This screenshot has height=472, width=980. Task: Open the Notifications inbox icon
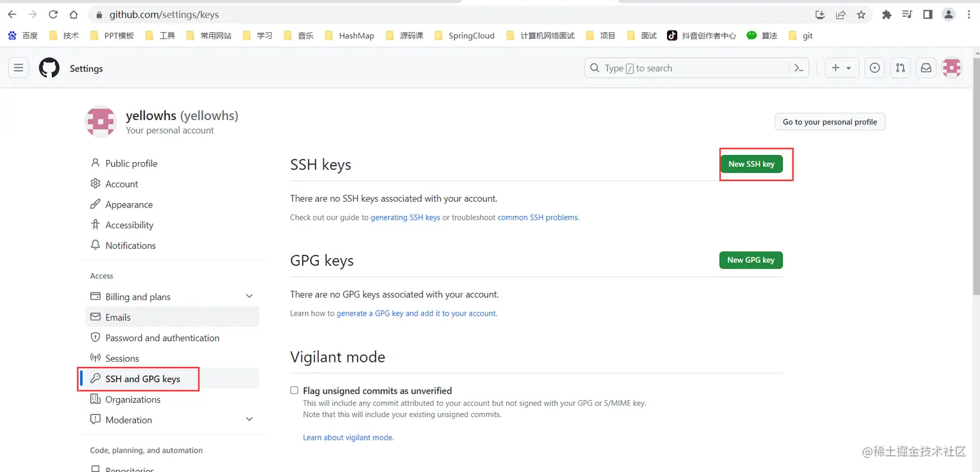926,68
